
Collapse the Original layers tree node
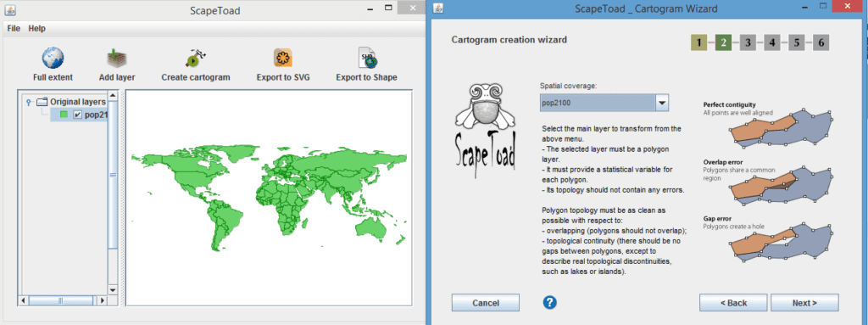click(28, 102)
